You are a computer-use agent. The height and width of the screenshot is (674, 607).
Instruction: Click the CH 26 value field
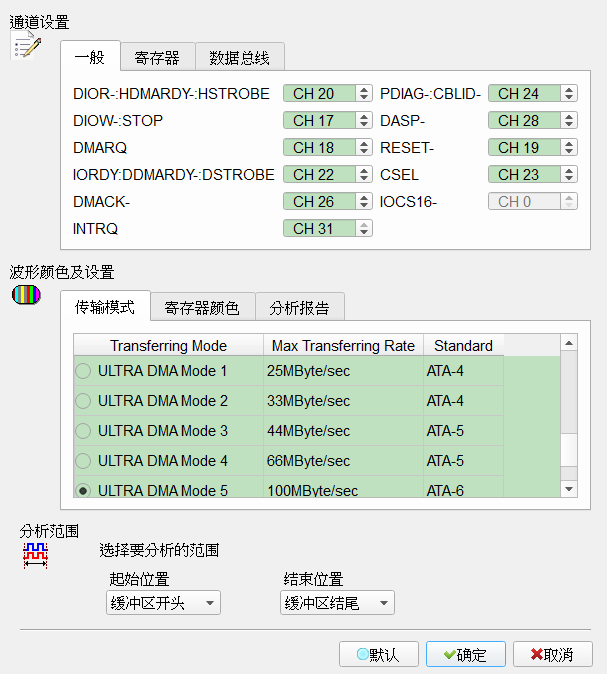coord(319,202)
